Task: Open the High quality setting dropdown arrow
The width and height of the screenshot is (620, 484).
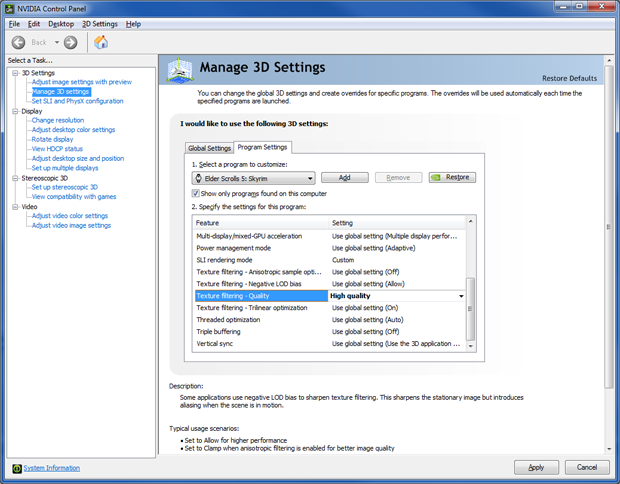Action: 461,296
